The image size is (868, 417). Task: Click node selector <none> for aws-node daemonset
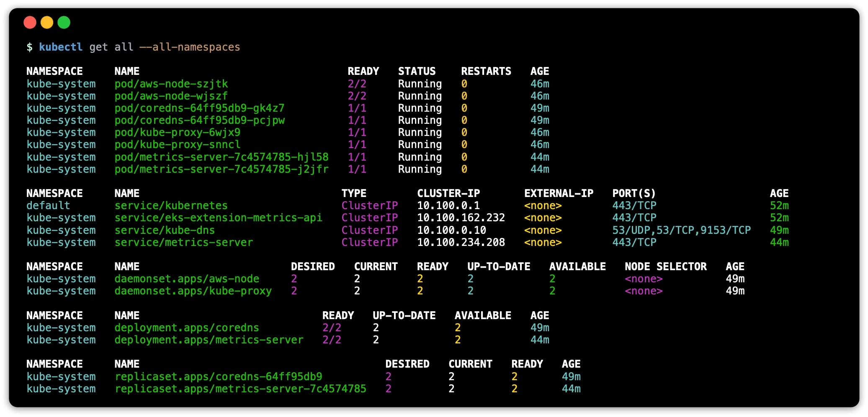point(644,279)
